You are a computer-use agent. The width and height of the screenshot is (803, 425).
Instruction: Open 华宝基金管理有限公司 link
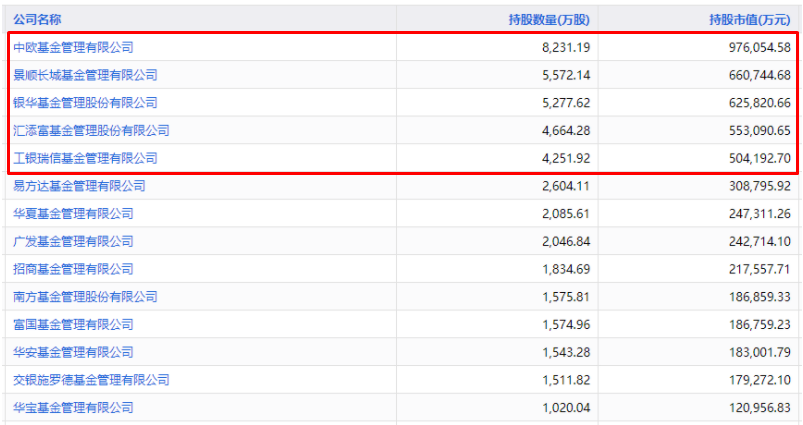[73, 407]
